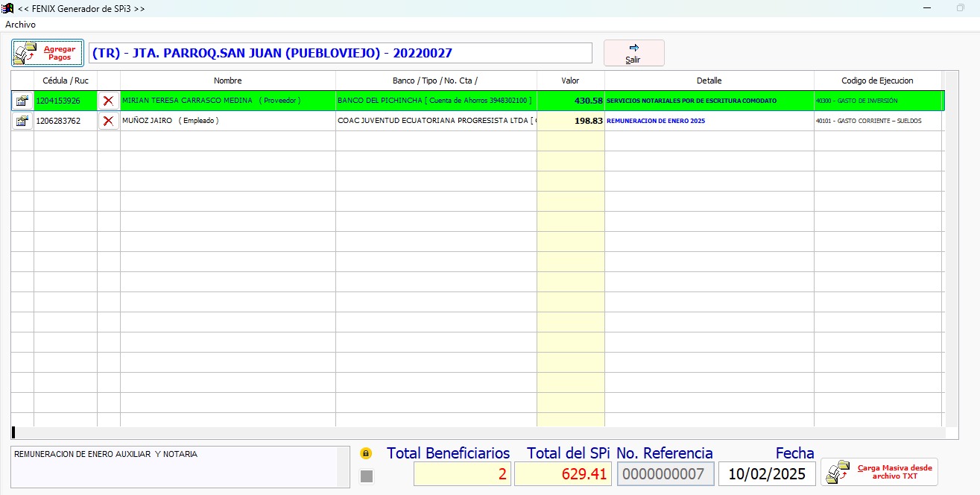The image size is (980, 495).
Task: Remove the Muñoz Jairo payment with red X
Action: click(109, 121)
